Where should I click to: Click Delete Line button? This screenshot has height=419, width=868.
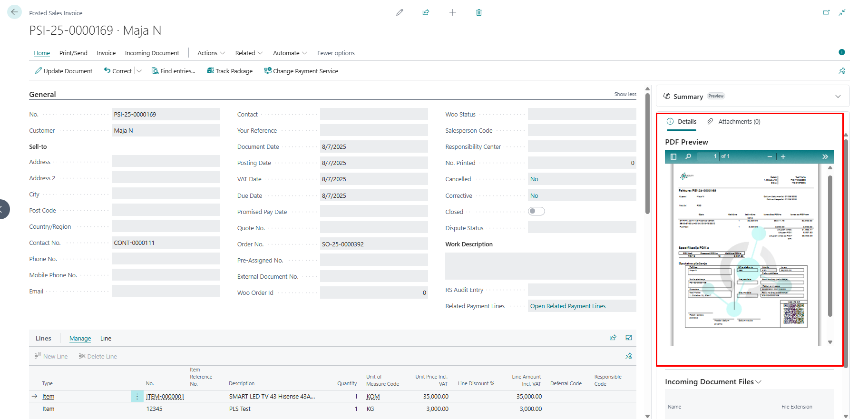(x=98, y=356)
